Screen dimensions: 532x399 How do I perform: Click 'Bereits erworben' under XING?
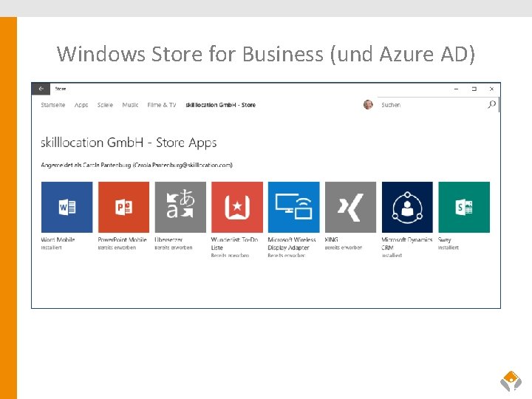point(344,248)
